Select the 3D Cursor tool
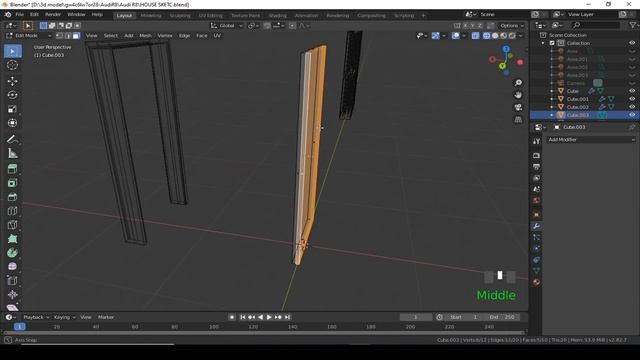This screenshot has height=360, width=640. [12, 65]
